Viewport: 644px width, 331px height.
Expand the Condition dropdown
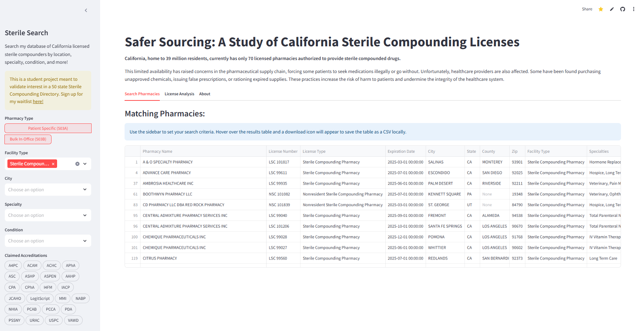point(48,241)
